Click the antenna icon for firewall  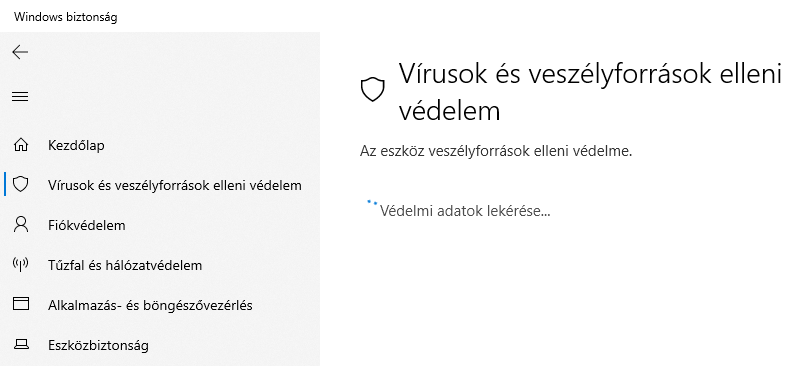pyautogui.click(x=21, y=264)
